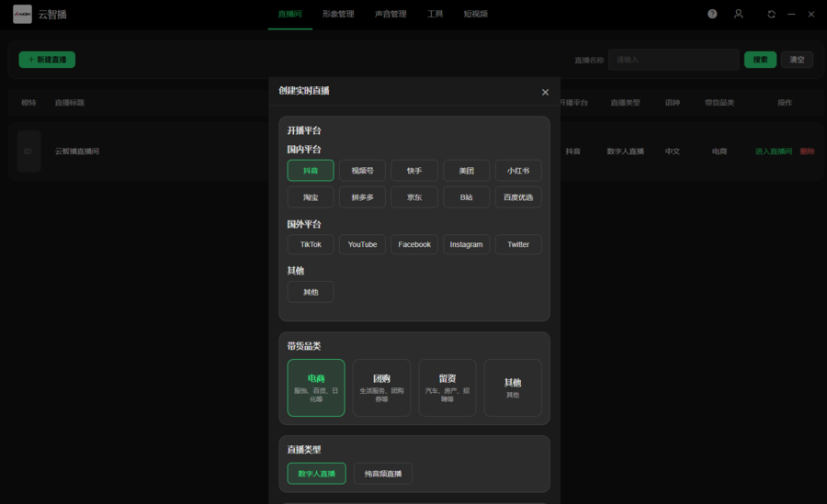The height and width of the screenshot is (504, 827).
Task: Go to the 工具 tab
Action: coord(436,15)
